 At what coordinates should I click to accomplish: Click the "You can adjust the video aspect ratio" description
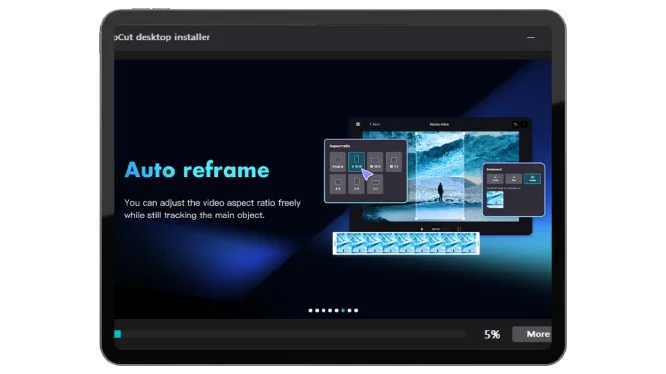pos(212,209)
